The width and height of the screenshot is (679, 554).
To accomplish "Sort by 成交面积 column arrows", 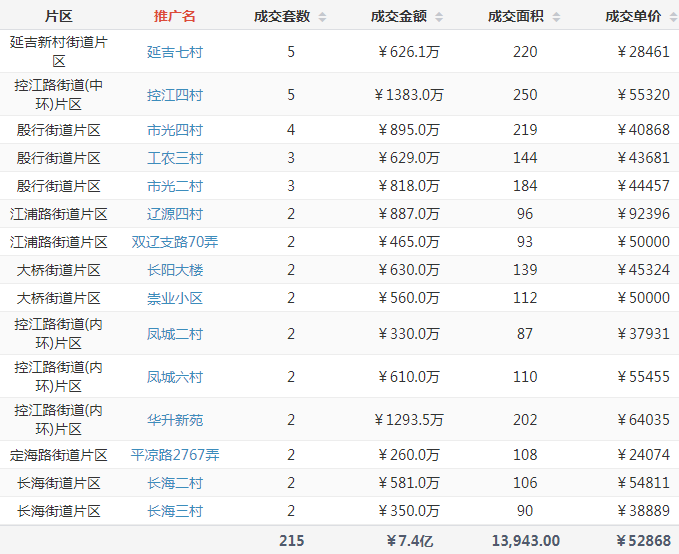I will click(556, 17).
